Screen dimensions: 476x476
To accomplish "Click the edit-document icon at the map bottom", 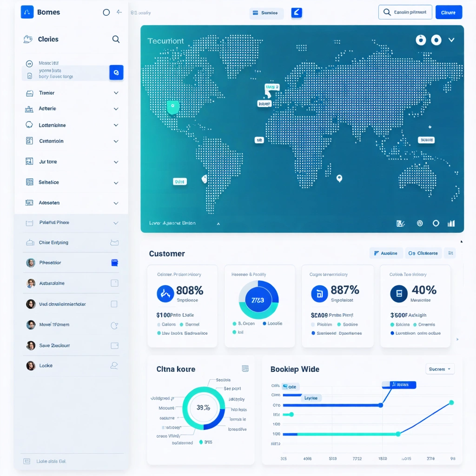I will [x=400, y=223].
